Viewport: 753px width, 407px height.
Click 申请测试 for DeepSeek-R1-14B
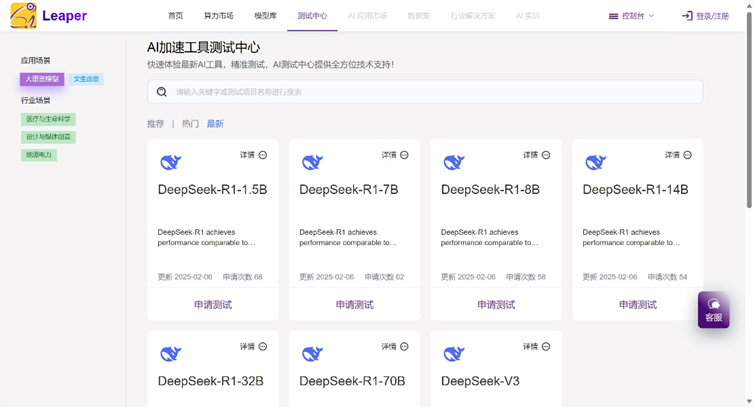click(638, 305)
